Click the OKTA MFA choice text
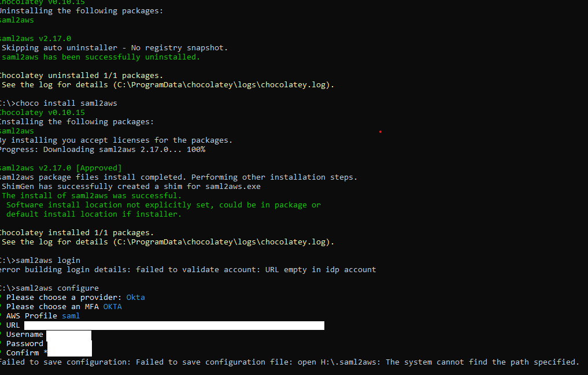Viewport: 588px width, 375px height. click(112, 306)
